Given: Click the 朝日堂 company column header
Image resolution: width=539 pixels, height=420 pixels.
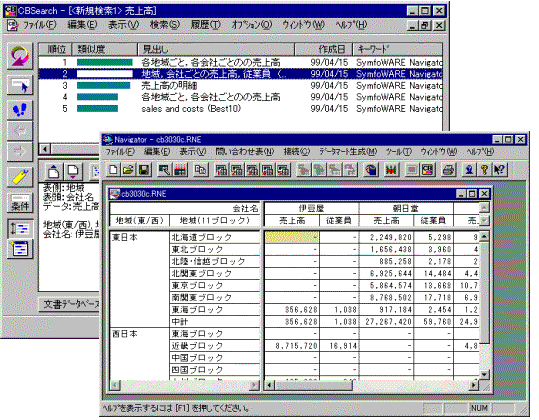Looking at the screenshot, I should [406, 208].
